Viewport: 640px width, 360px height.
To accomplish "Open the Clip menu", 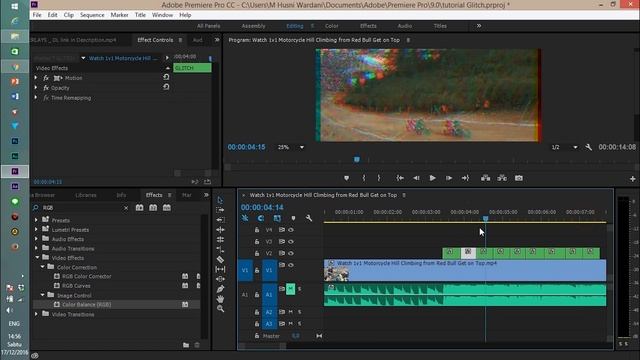I will pyautogui.click(x=69, y=15).
